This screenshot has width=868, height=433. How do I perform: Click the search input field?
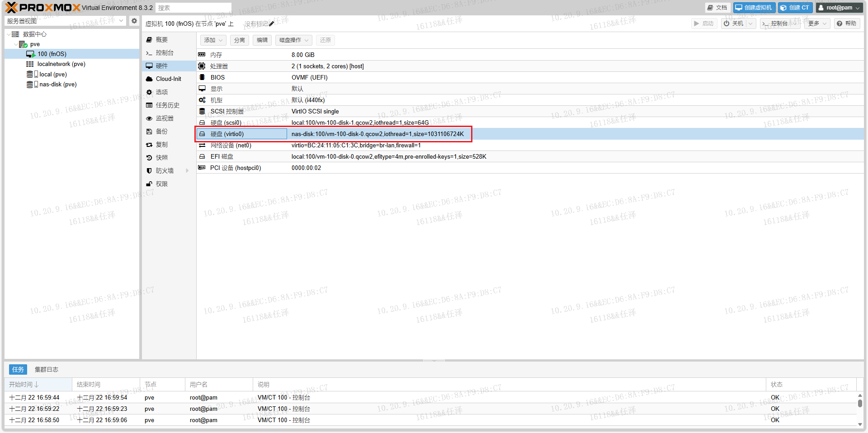point(193,8)
